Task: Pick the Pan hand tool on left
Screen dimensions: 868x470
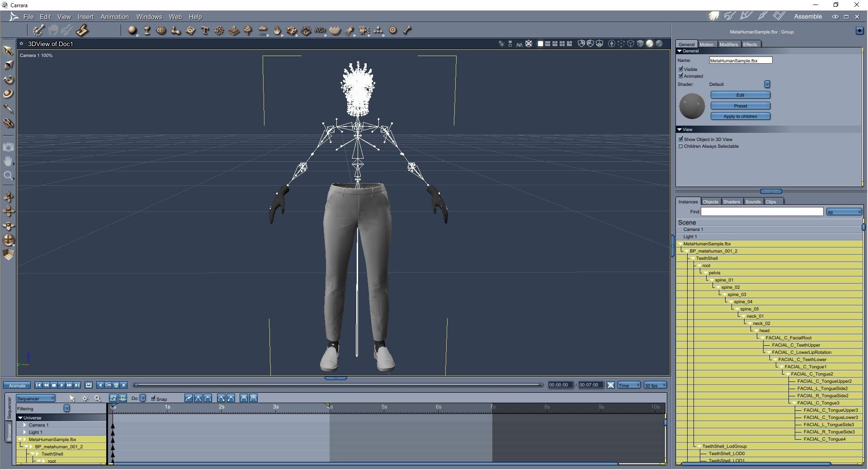Action: point(8,161)
